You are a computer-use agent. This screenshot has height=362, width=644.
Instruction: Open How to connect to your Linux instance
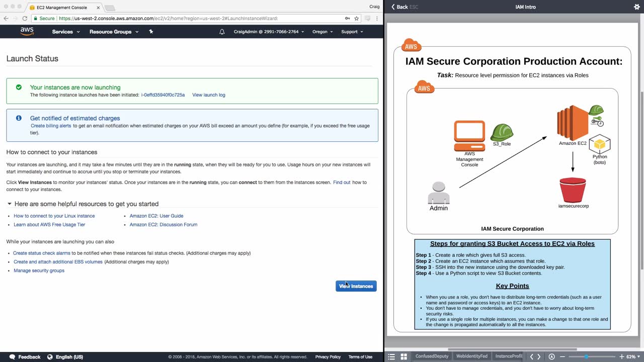tap(54, 216)
